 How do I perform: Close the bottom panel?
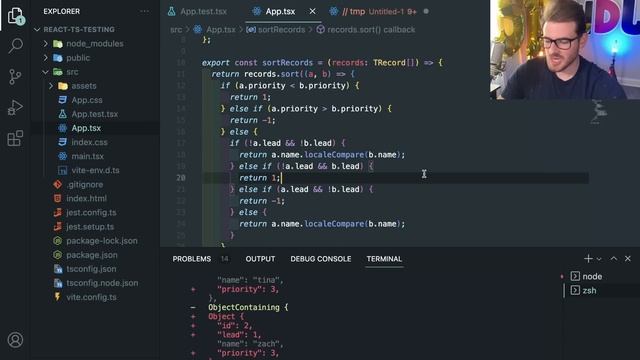click(628, 258)
